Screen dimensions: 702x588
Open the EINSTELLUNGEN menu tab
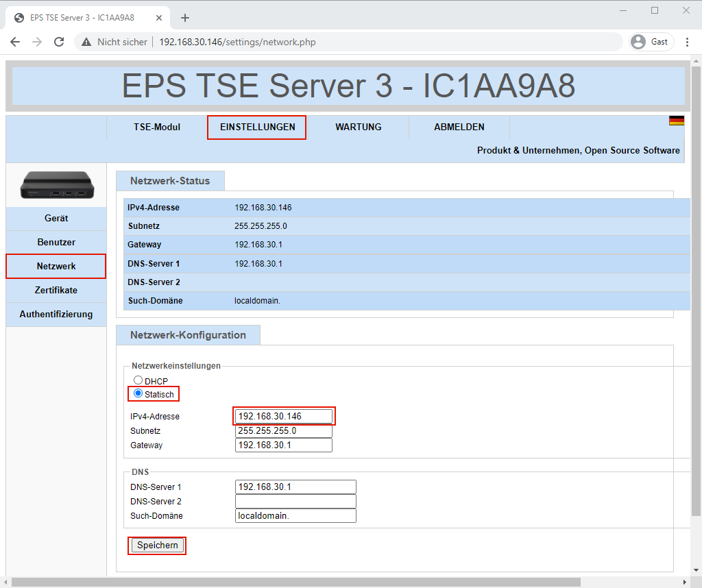(x=257, y=127)
